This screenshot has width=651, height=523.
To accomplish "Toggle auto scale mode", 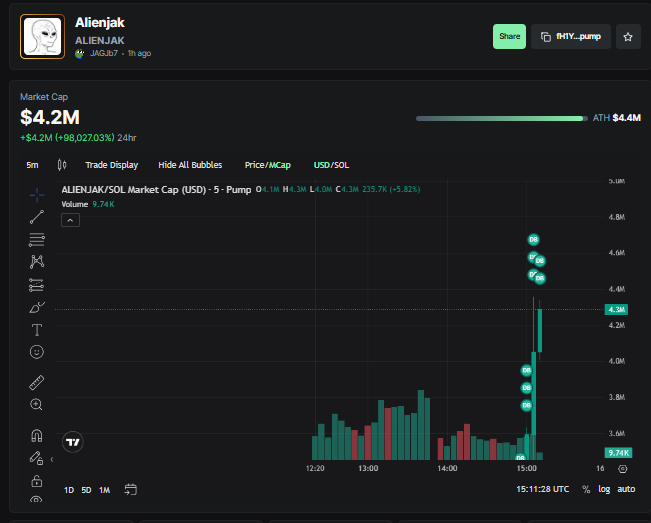I will 626,489.
